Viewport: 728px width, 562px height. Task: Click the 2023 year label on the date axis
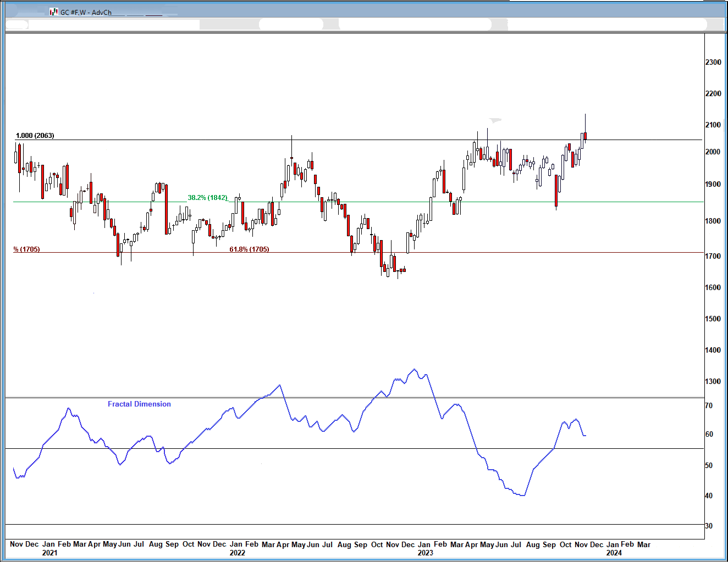425,553
